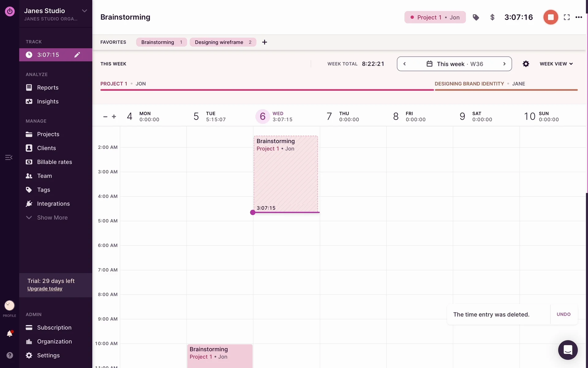The width and height of the screenshot is (588, 368).
Task: Go to next week arrow
Action: point(504,64)
